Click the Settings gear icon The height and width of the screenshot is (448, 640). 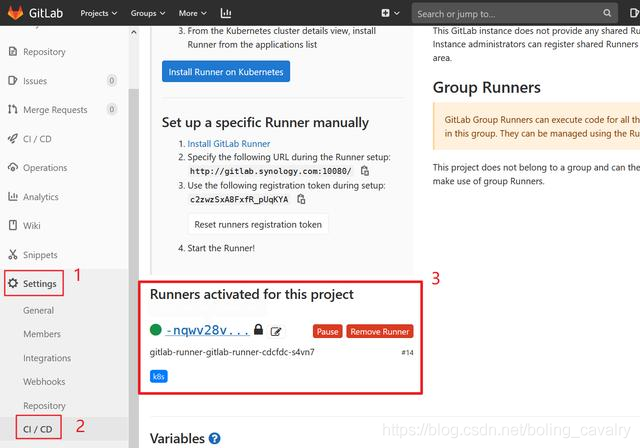13,283
